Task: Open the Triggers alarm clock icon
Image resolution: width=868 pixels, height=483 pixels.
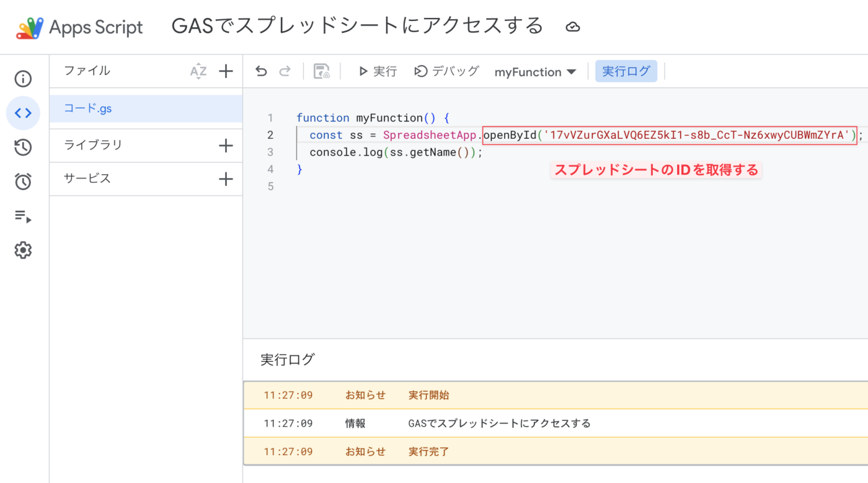Action: tap(23, 182)
